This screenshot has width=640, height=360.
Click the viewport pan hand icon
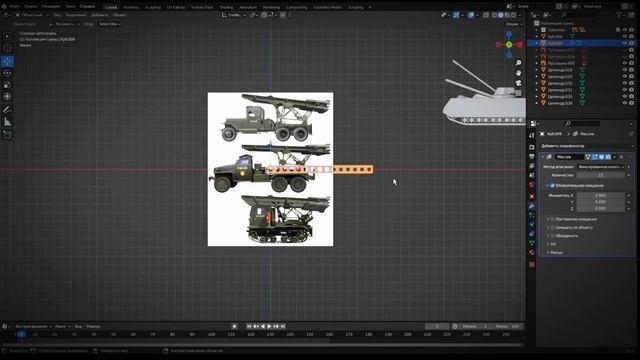click(518, 73)
